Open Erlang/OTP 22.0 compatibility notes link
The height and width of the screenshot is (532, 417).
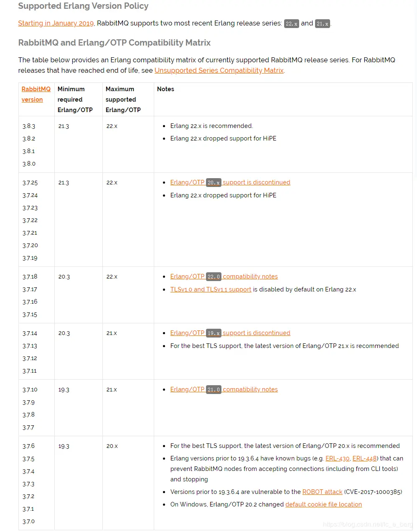coord(224,276)
